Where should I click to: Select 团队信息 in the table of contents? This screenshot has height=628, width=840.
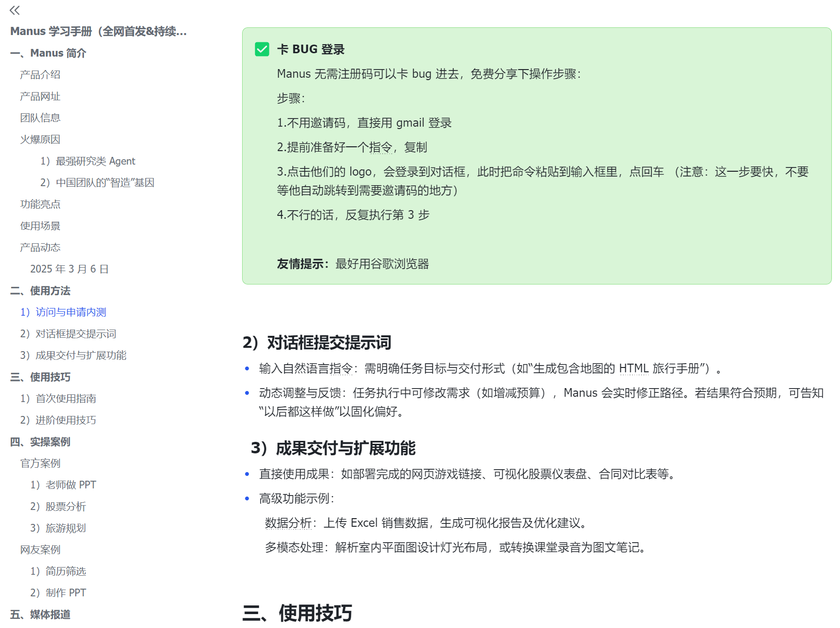[x=40, y=118]
